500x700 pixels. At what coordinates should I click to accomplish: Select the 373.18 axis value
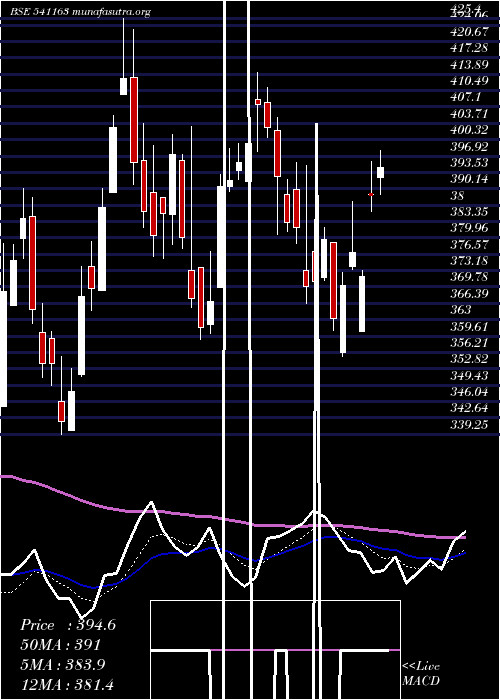[469, 261]
